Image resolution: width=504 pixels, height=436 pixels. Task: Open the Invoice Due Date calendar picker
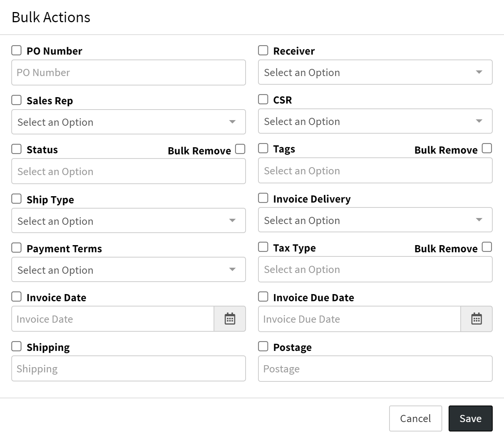coord(477,319)
